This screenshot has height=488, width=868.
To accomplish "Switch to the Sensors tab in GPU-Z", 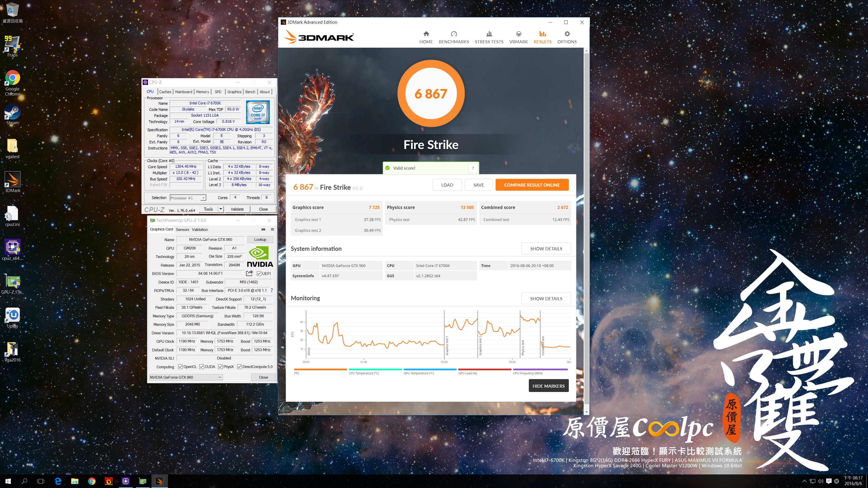I will [x=182, y=230].
